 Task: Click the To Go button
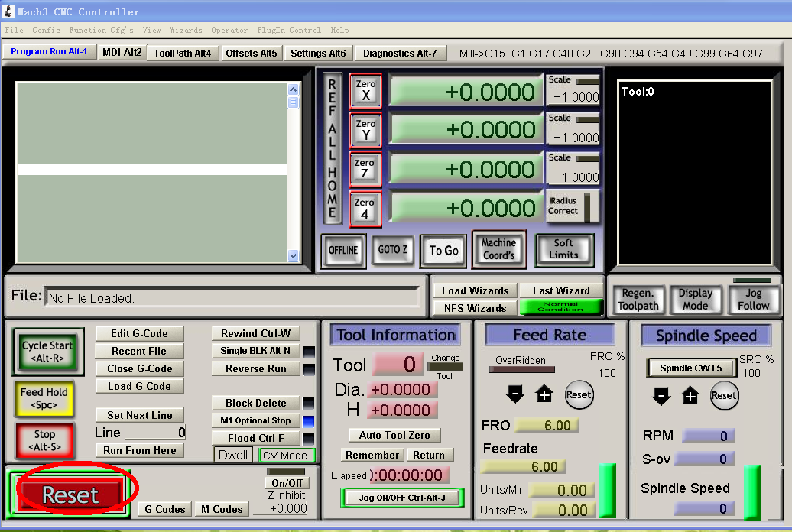[x=444, y=251]
